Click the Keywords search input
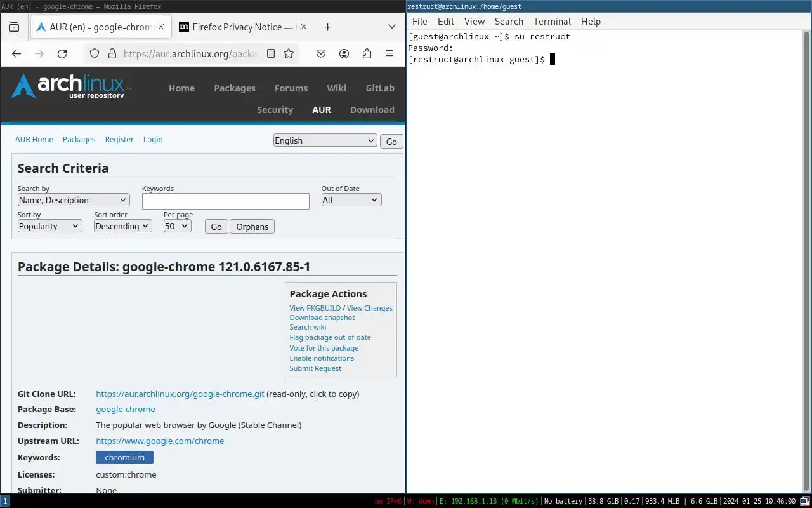This screenshot has height=508, width=812. pyautogui.click(x=226, y=201)
